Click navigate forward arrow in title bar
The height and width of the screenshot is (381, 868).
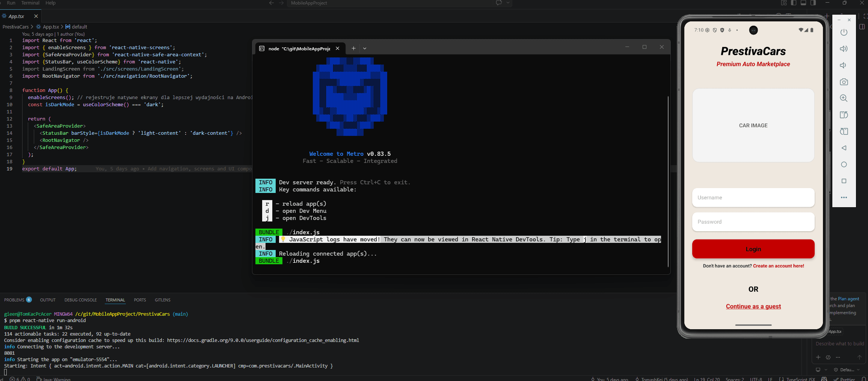click(281, 3)
